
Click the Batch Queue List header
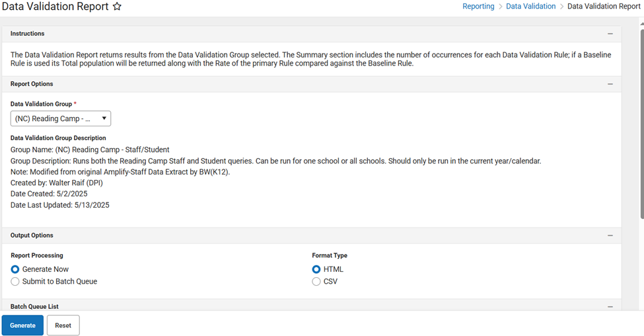coord(34,307)
